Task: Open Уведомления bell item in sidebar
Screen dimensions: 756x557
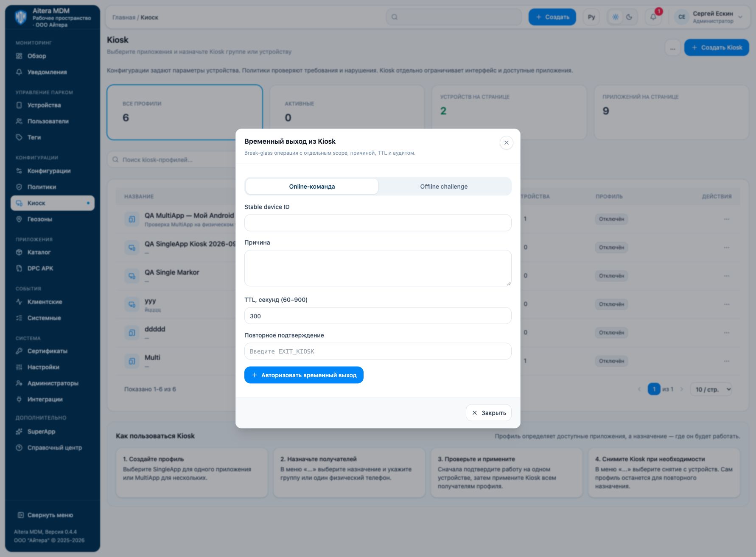Action: coord(52,72)
